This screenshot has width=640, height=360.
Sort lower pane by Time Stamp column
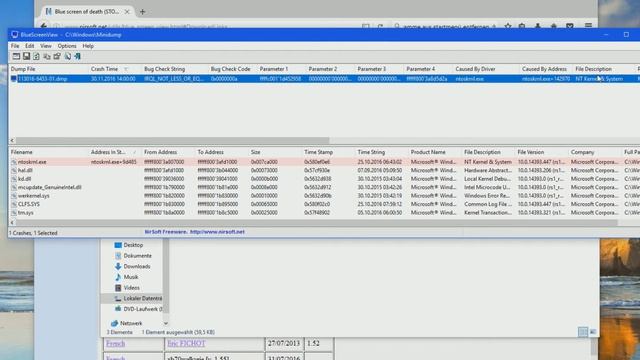click(x=328, y=152)
